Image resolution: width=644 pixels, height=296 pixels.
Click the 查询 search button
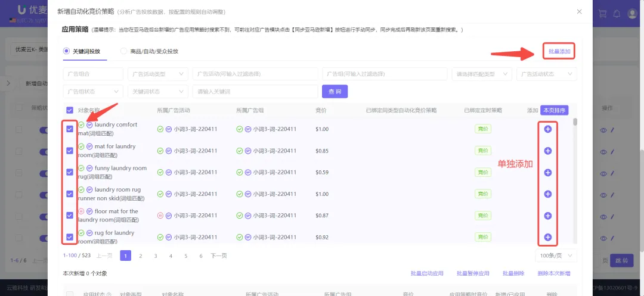pos(335,92)
